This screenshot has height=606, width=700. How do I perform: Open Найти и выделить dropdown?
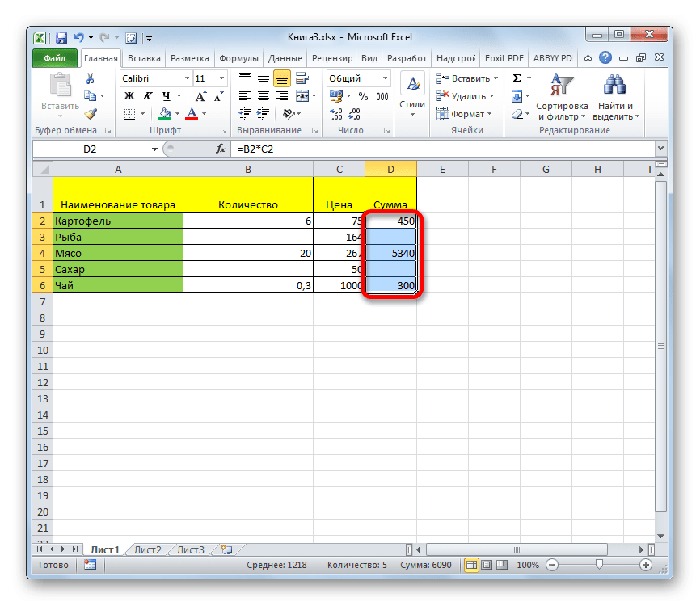coord(616,97)
